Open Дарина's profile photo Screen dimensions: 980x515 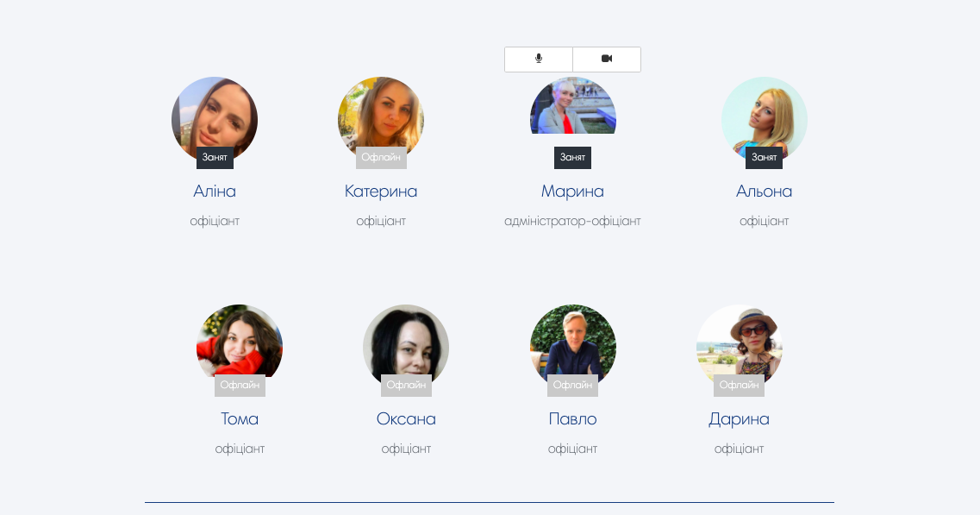coord(739,347)
